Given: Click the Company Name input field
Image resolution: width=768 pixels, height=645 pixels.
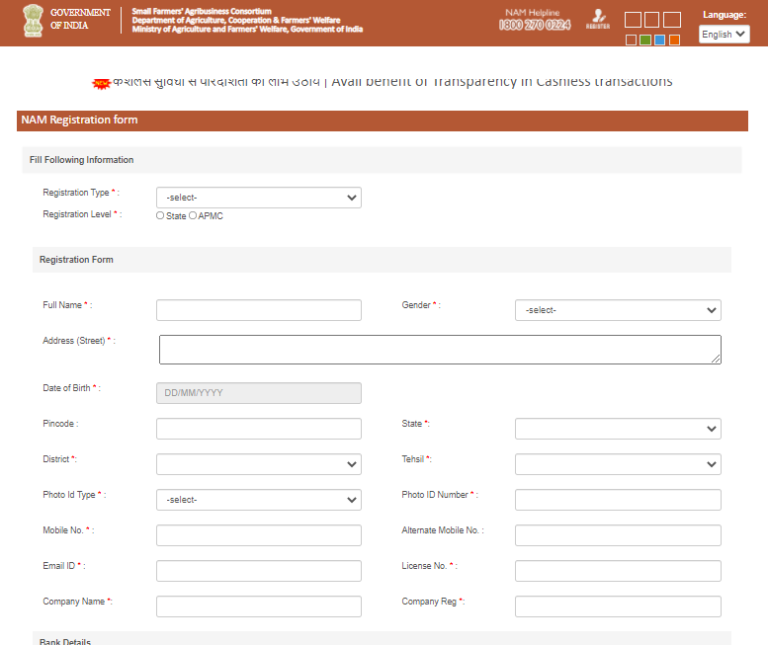Looking at the screenshot, I should click(x=259, y=606).
